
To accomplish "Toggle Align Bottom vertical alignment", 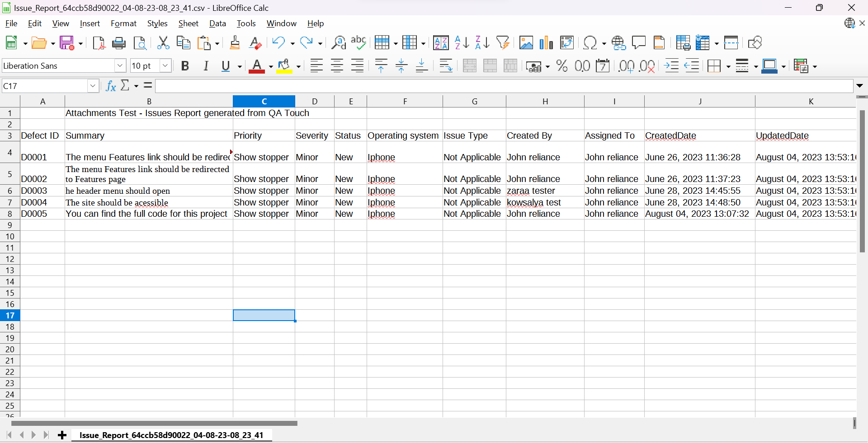I will [422, 66].
